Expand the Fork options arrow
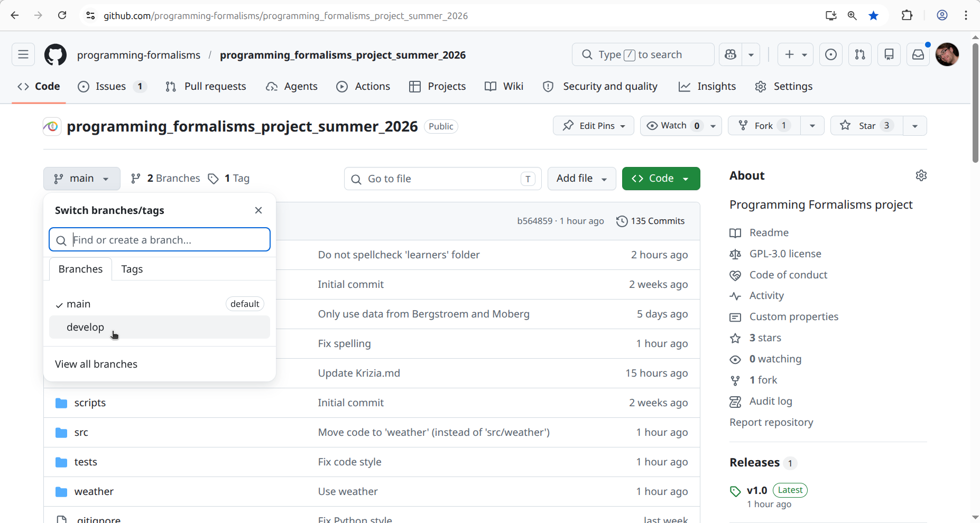This screenshot has width=980, height=523. [x=812, y=126]
